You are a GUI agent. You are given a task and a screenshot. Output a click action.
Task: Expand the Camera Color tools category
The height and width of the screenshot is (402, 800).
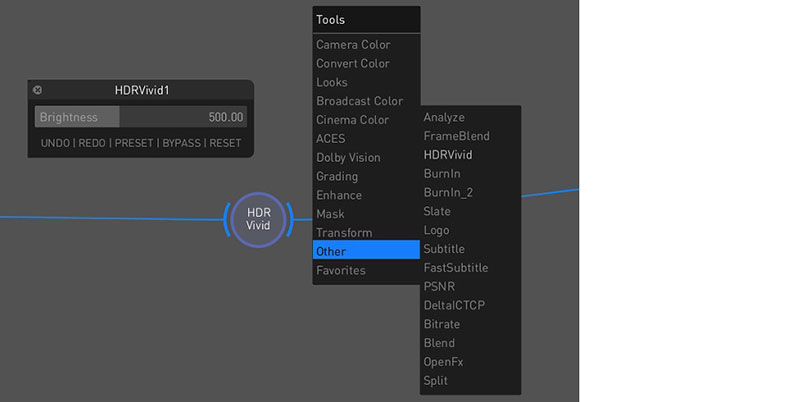(353, 45)
